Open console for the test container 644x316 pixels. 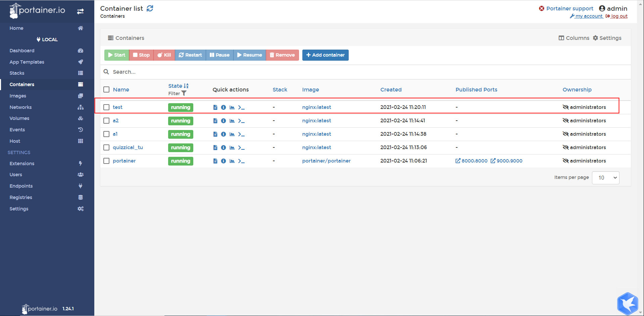pos(241,107)
